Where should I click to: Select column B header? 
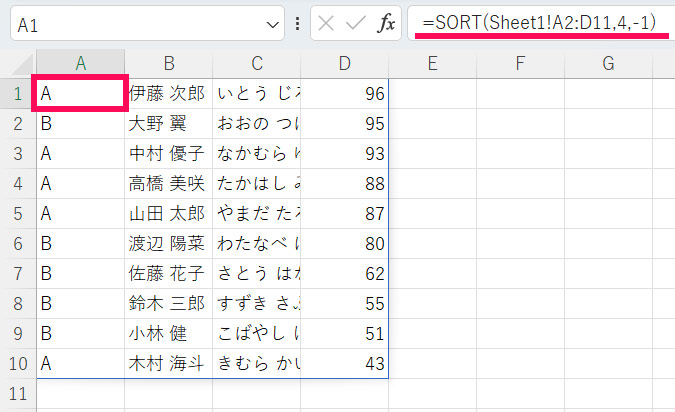169,64
